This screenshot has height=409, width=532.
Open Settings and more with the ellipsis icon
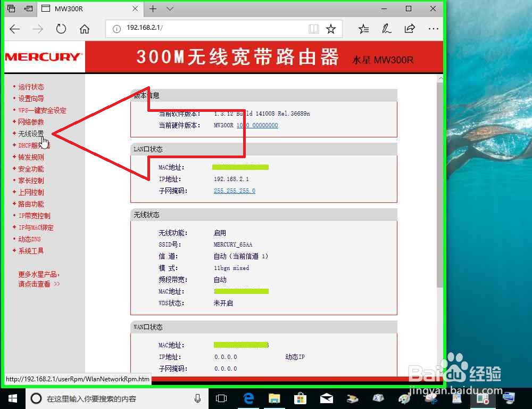tap(433, 29)
